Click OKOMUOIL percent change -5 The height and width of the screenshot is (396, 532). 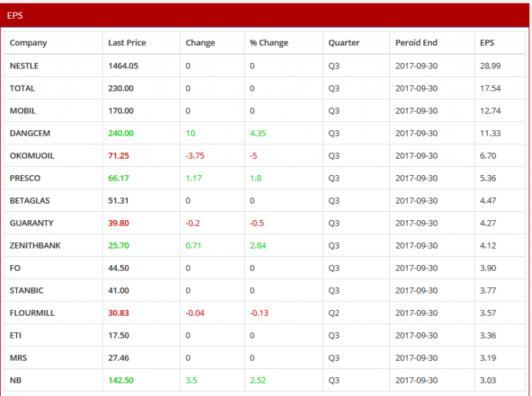(254, 156)
